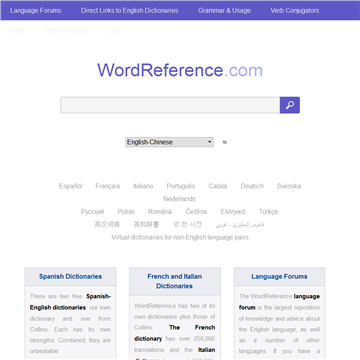Open the Spanish Dictionaries heading link
Image resolution: width=360 pixels, height=360 pixels.
[x=70, y=276]
